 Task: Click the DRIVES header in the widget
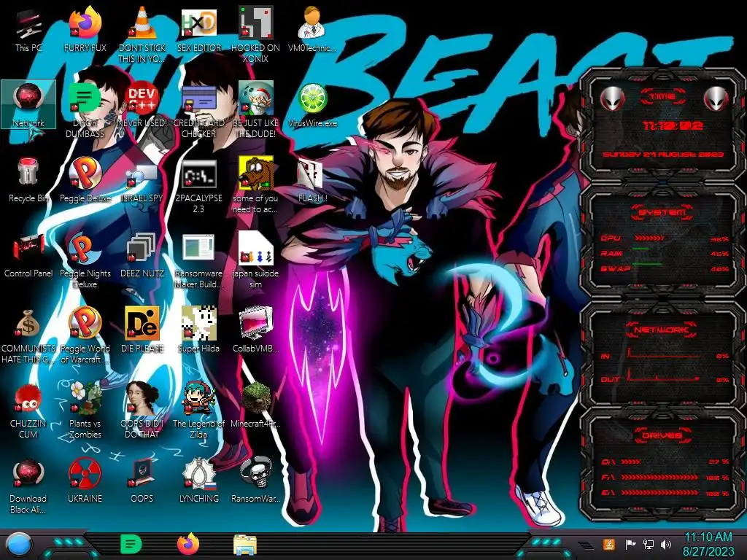tap(662, 436)
